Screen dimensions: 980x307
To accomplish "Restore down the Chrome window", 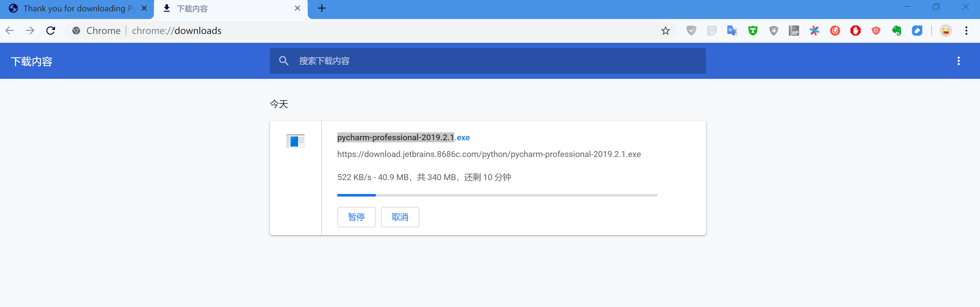I will pos(936,6).
